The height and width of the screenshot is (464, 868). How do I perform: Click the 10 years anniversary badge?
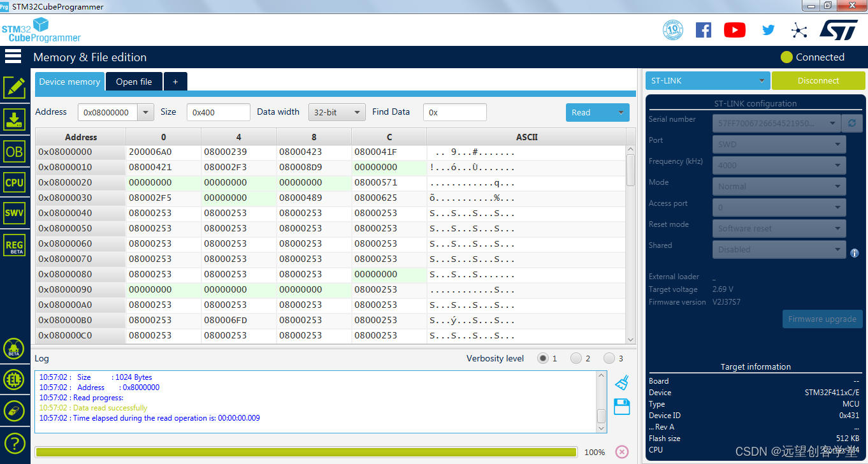click(673, 30)
